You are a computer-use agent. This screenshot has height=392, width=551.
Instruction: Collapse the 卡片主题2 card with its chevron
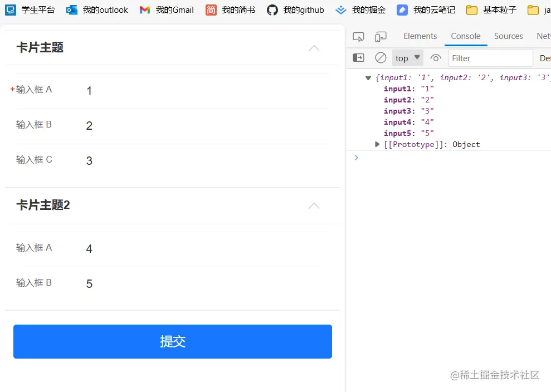coord(314,205)
